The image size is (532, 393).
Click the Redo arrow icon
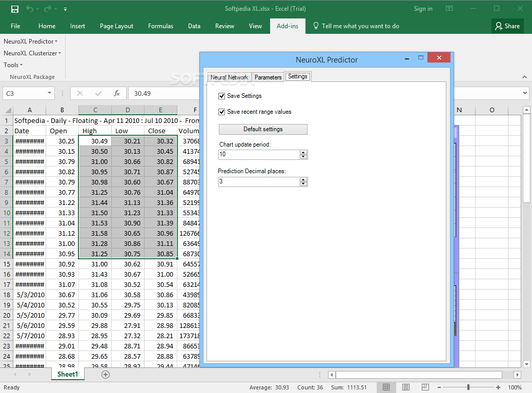click(48, 9)
